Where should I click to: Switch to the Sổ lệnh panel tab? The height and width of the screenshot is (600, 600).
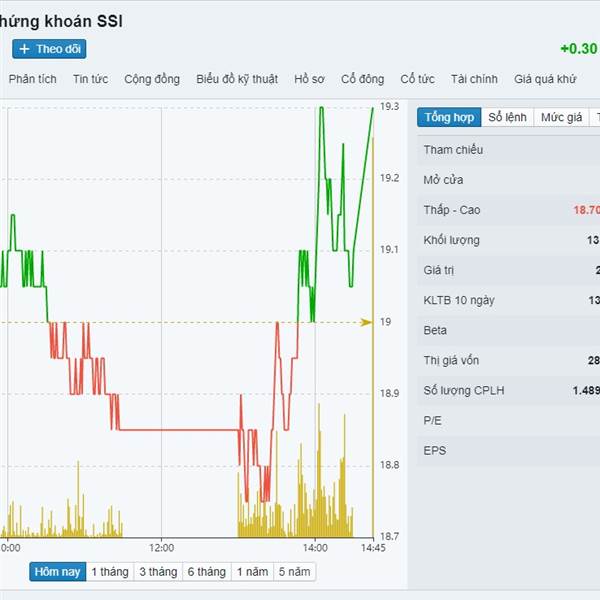507,118
